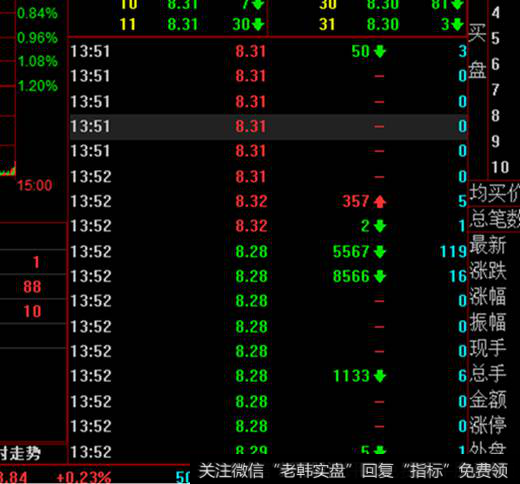Click the 买盘 section label
Image resolution: width=520 pixels, height=484 pixels.
[477, 52]
